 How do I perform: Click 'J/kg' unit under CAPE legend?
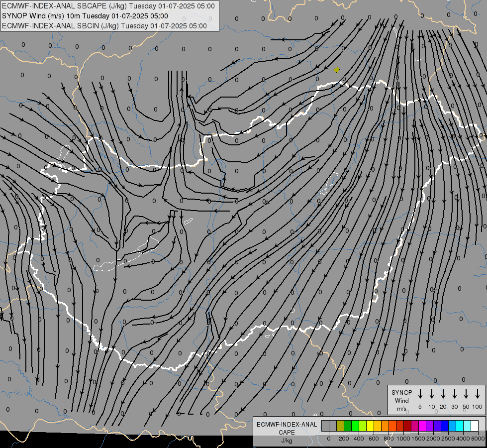tap(287, 441)
